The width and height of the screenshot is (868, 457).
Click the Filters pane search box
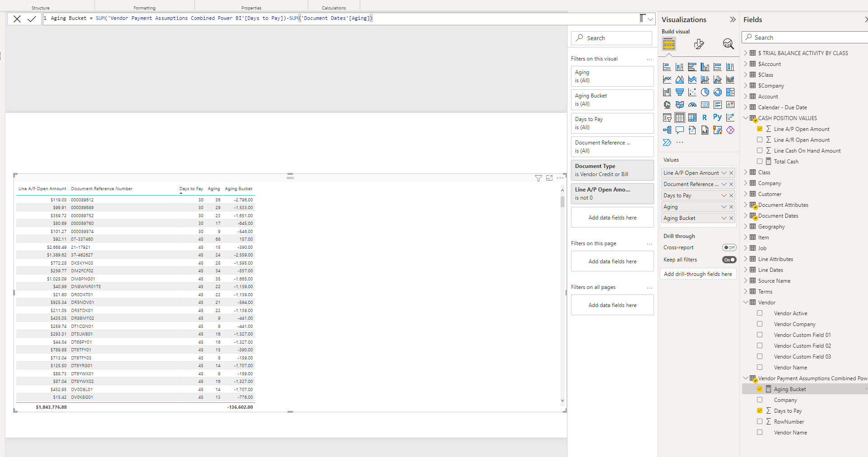pyautogui.click(x=612, y=38)
